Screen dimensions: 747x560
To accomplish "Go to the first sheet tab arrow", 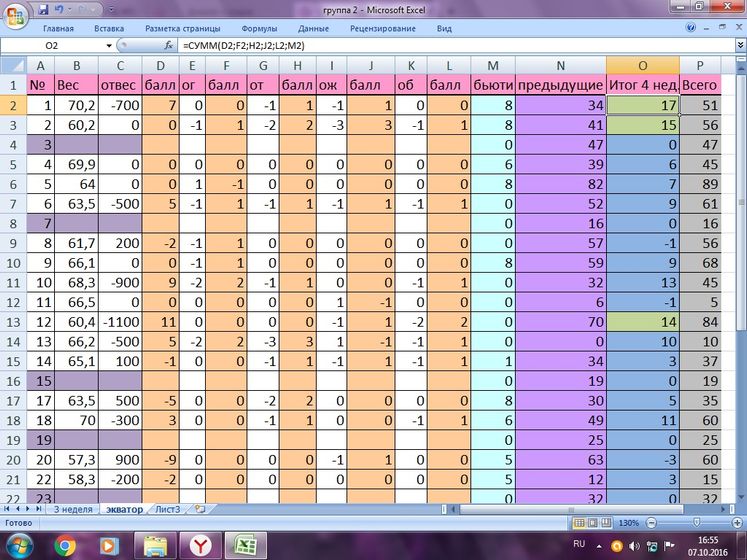I will (x=7, y=509).
